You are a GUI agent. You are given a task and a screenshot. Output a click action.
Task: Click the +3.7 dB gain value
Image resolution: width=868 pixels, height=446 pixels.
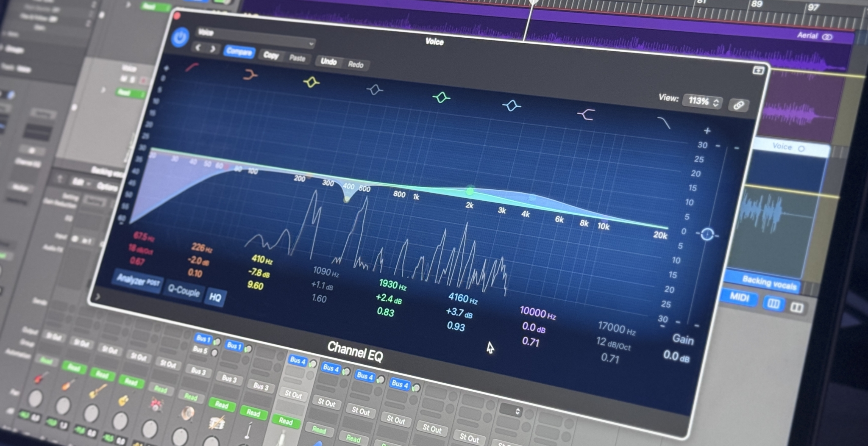(x=459, y=313)
